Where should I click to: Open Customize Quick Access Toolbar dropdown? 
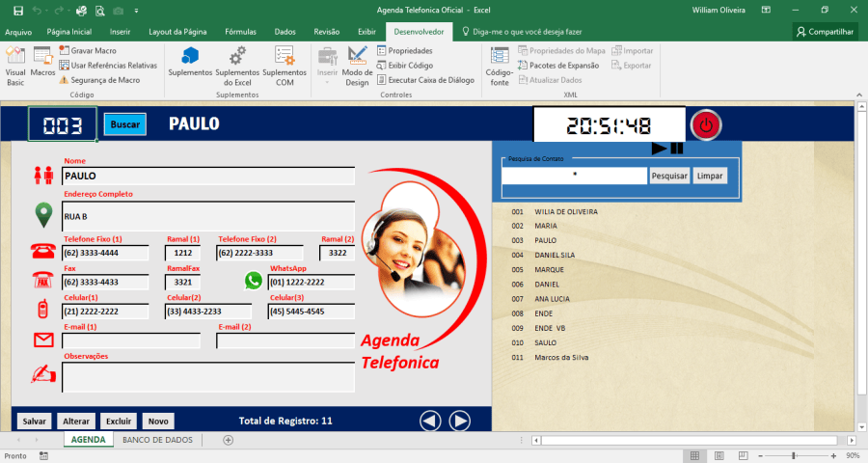(136, 11)
